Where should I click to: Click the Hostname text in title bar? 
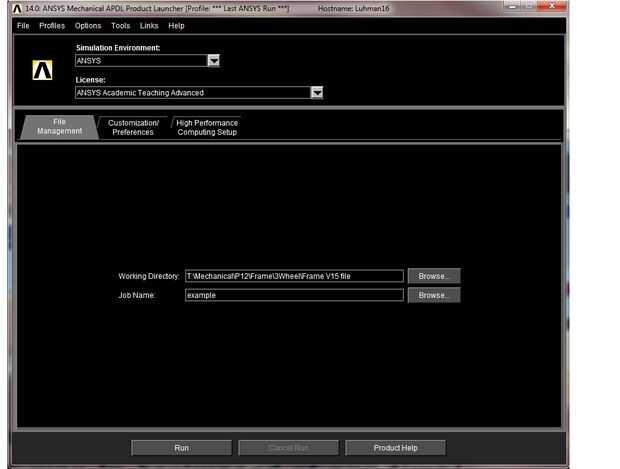tap(353, 8)
